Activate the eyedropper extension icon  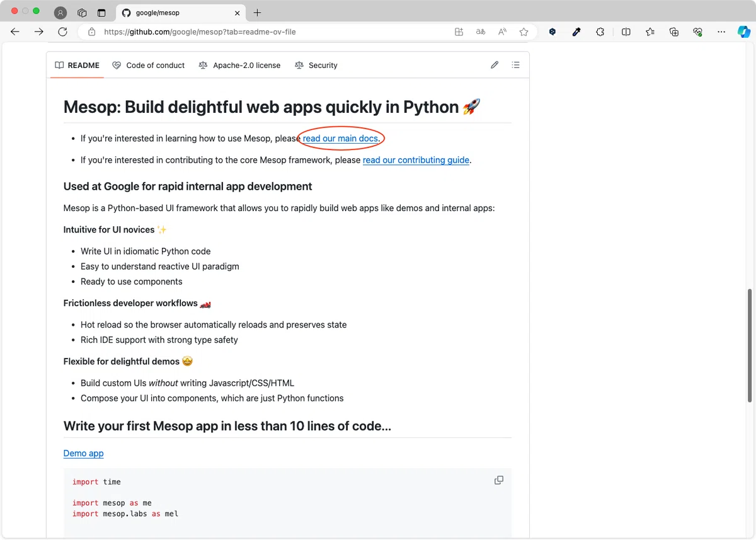coord(576,32)
